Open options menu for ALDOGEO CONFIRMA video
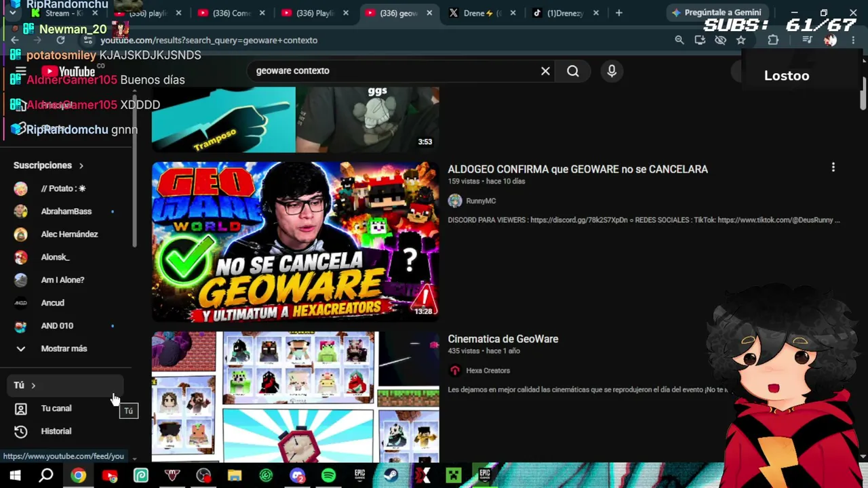Image resolution: width=868 pixels, height=488 pixels. [x=833, y=167]
